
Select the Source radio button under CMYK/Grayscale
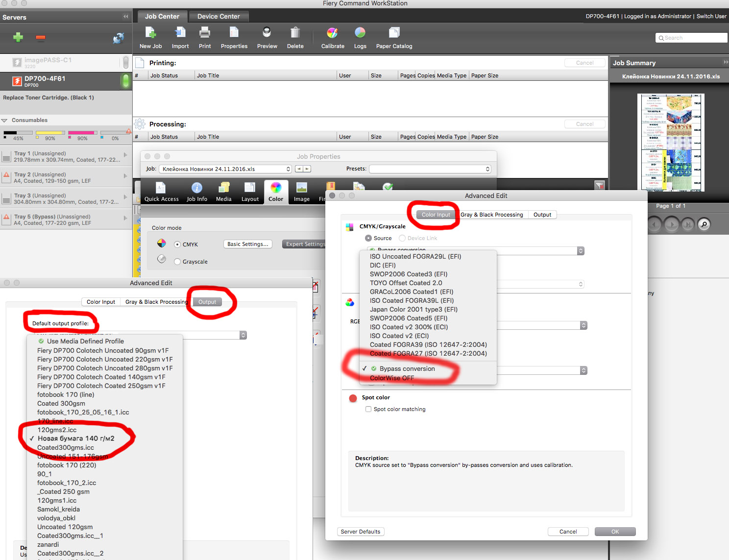[368, 238]
